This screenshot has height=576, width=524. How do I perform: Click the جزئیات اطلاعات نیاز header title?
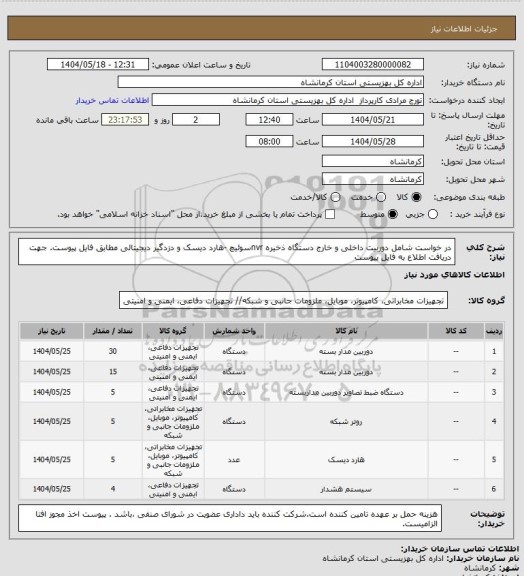pyautogui.click(x=464, y=29)
